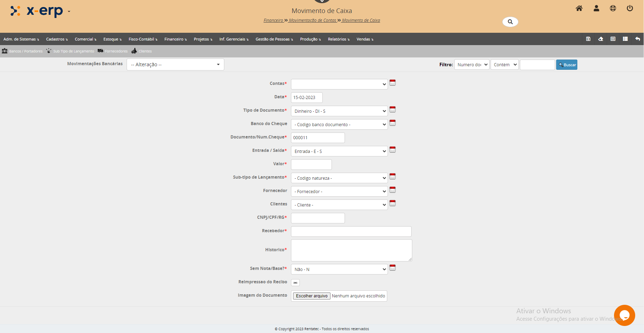Click the Reimpressao do Recibo toggle button

click(295, 283)
